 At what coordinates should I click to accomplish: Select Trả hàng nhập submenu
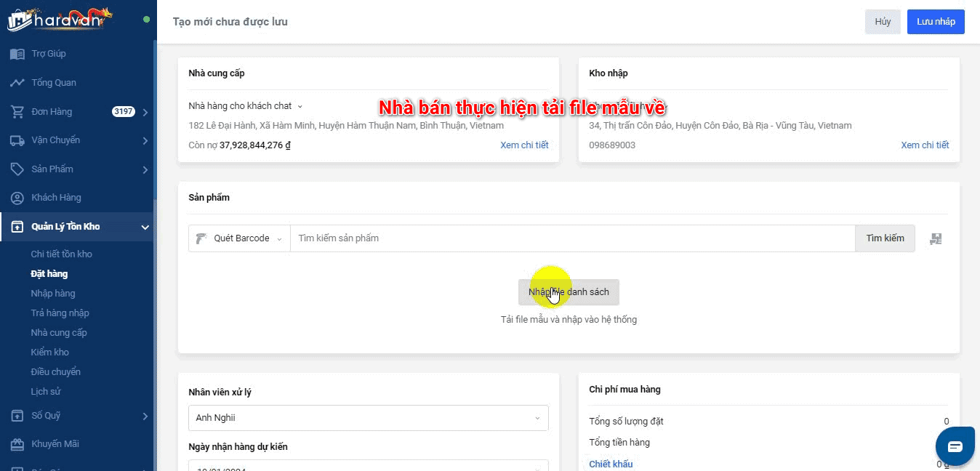(60, 313)
